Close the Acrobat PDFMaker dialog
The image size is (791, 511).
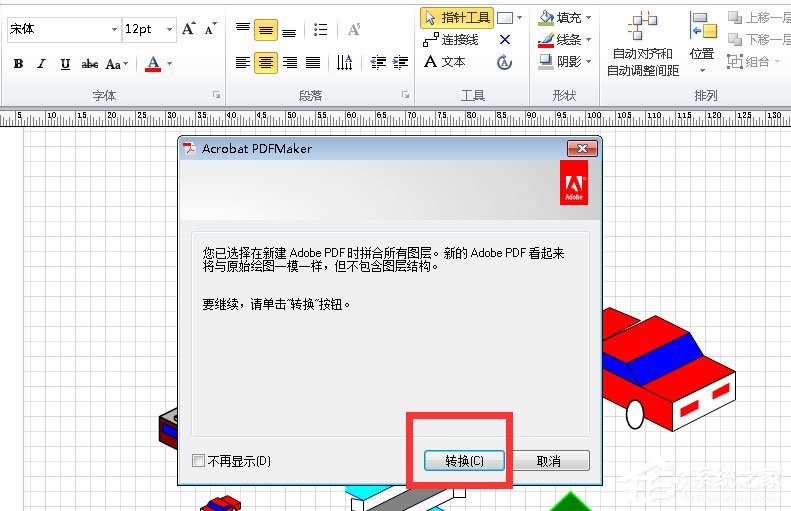click(582, 148)
